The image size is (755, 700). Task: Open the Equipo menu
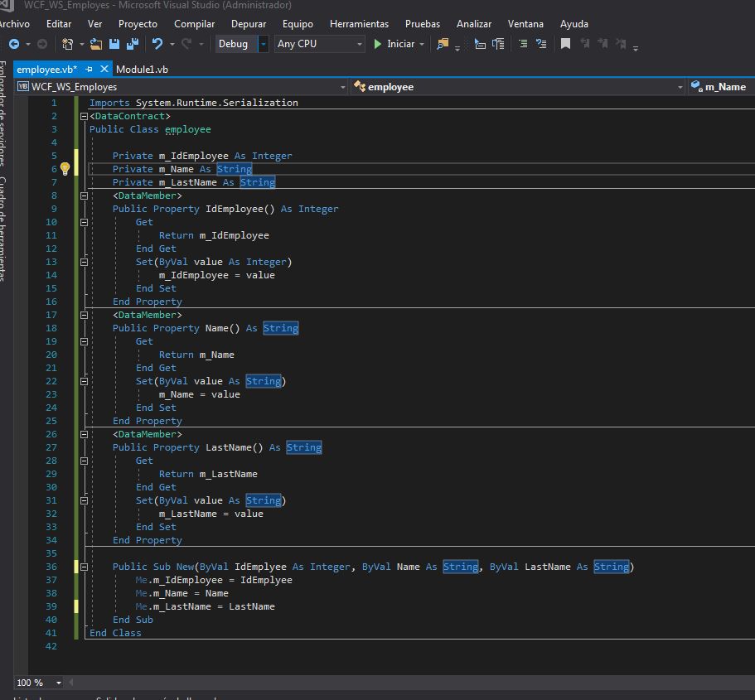click(x=298, y=23)
